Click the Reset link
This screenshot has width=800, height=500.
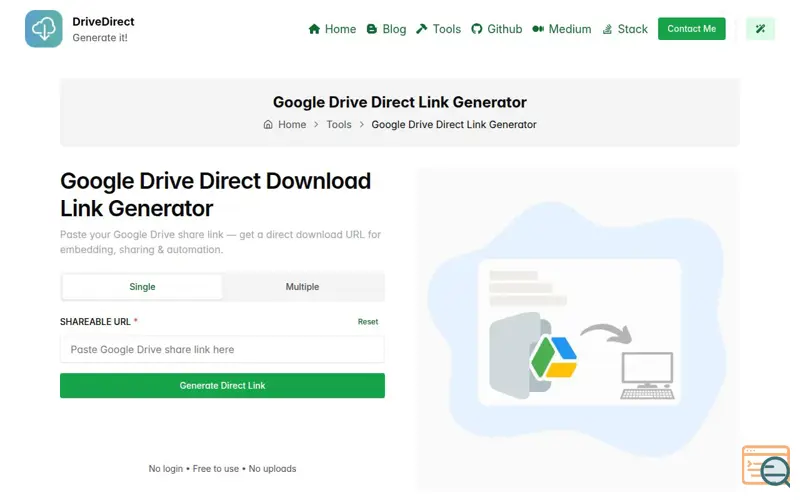[368, 322]
